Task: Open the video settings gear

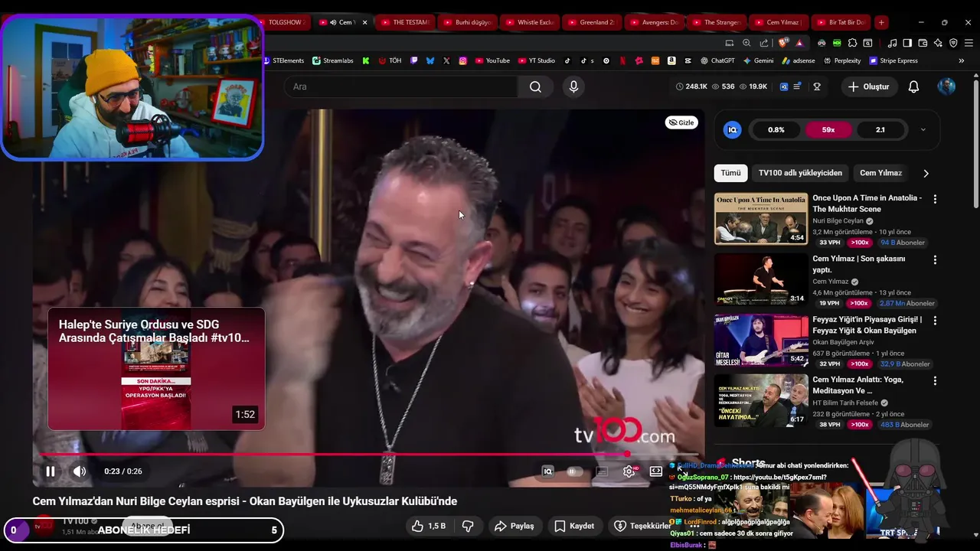Action: click(629, 471)
